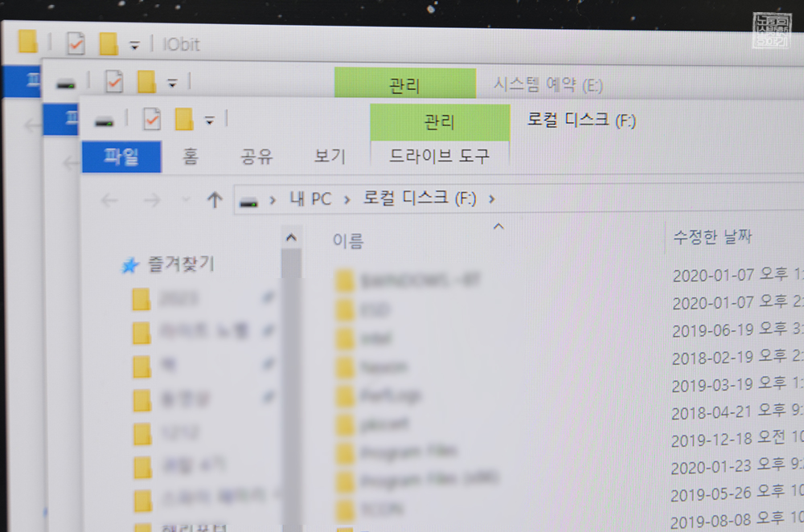Click New Folder icon in IObit window
This screenshot has width=804, height=532.
point(109,43)
